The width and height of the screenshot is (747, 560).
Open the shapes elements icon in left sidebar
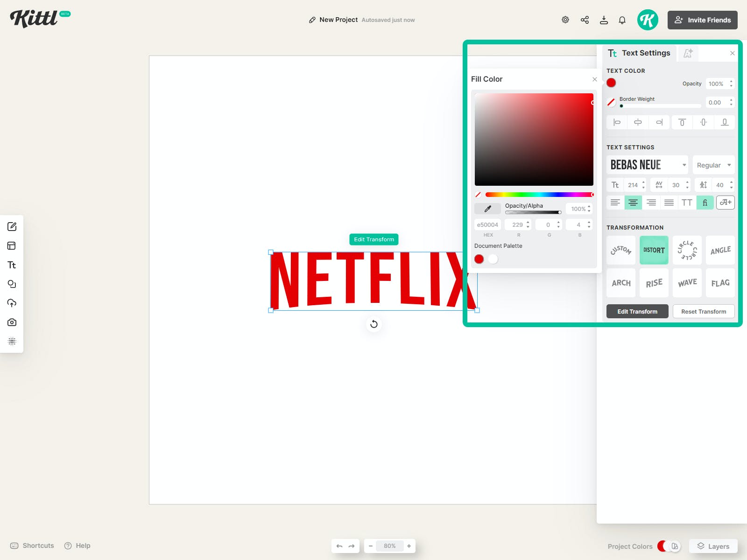12,284
